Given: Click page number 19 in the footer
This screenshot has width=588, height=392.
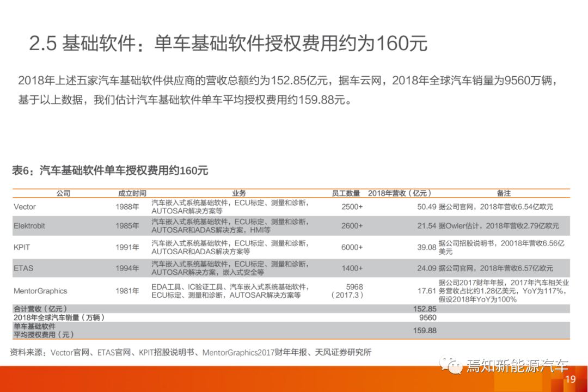Looking at the screenshot, I should click(x=570, y=379).
